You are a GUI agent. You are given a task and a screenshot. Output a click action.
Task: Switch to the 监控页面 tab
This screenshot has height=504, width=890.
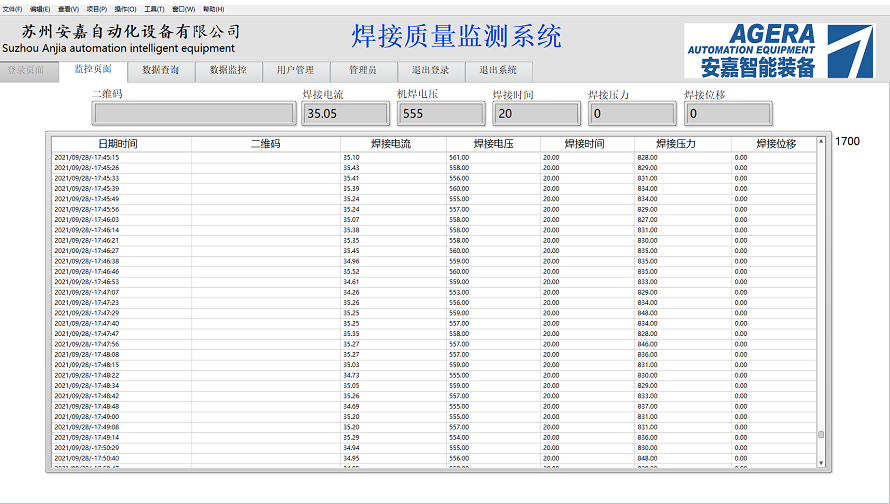[x=93, y=70]
